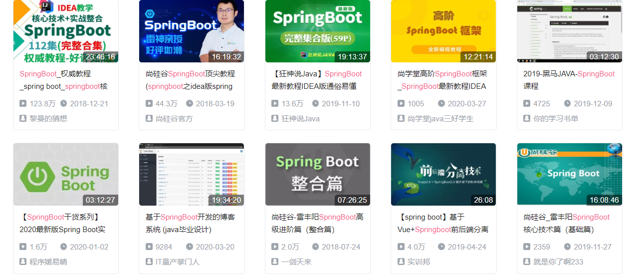Click upload date 2020-01-02

pyautogui.click(x=89, y=247)
